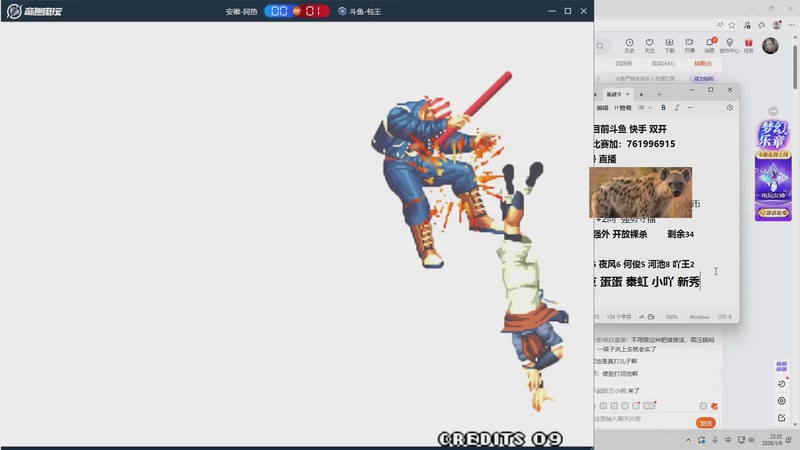Screen dimensions: 800x450
Task: Click the hyena image in the notepad
Action: (x=641, y=192)
